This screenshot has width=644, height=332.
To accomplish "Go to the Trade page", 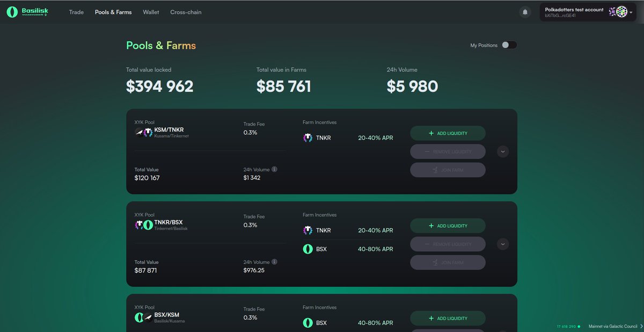I will pyautogui.click(x=76, y=12).
